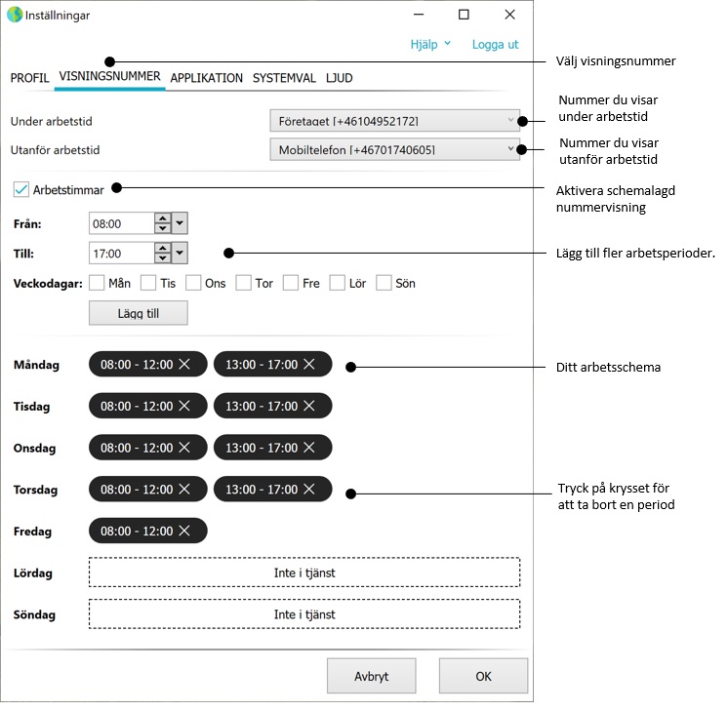Check the Lör weekday box

click(337, 283)
